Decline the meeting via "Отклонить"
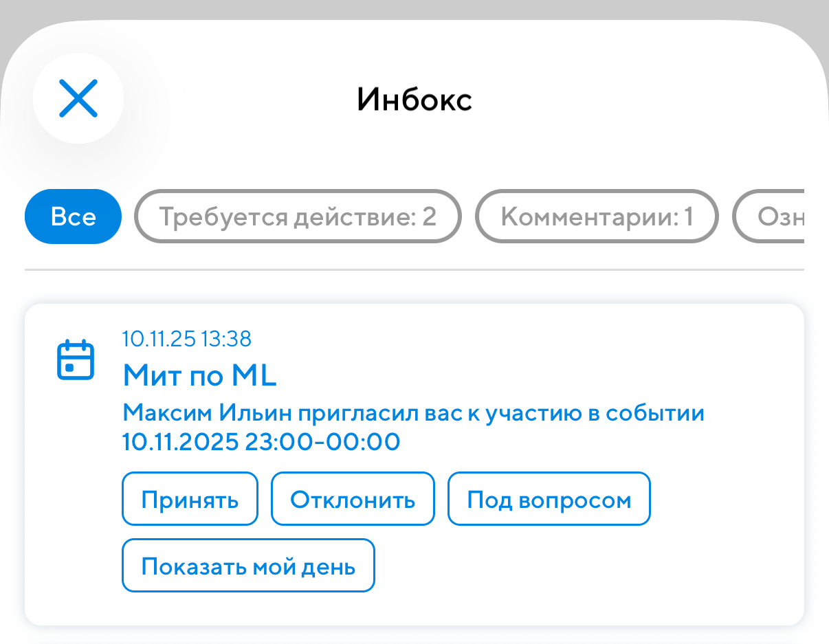Image resolution: width=829 pixels, height=644 pixels. pos(353,499)
